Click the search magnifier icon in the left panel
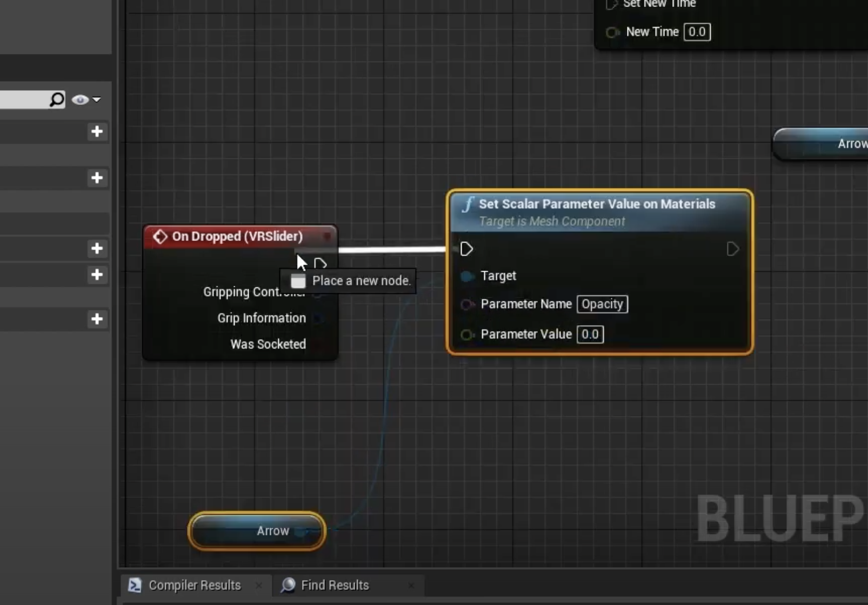Image resolution: width=868 pixels, height=605 pixels. tap(57, 99)
